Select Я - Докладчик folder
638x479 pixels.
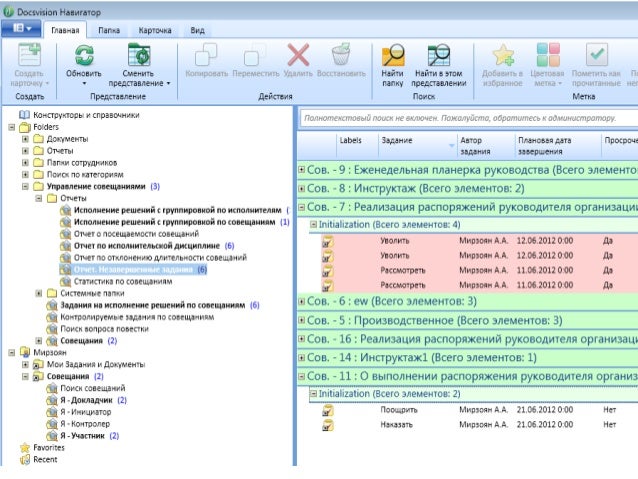coord(86,400)
